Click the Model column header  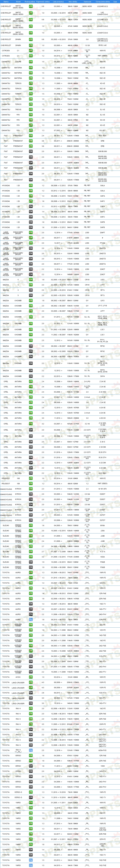pyautogui.click(x=18, y=1)
